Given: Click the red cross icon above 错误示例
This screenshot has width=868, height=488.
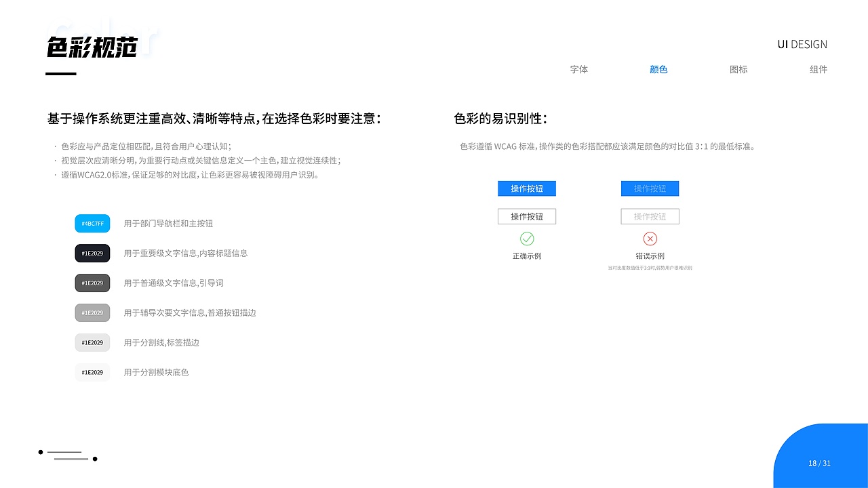Looking at the screenshot, I should [650, 239].
